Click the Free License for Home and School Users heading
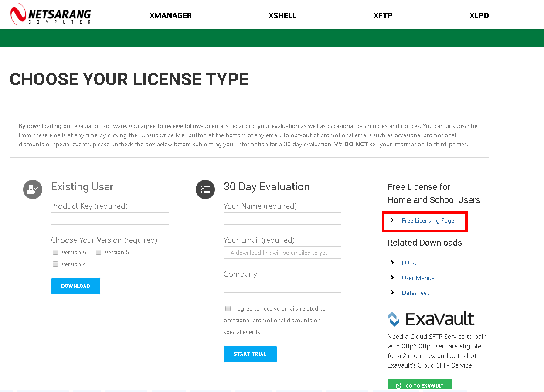The height and width of the screenshot is (392, 544). (434, 193)
